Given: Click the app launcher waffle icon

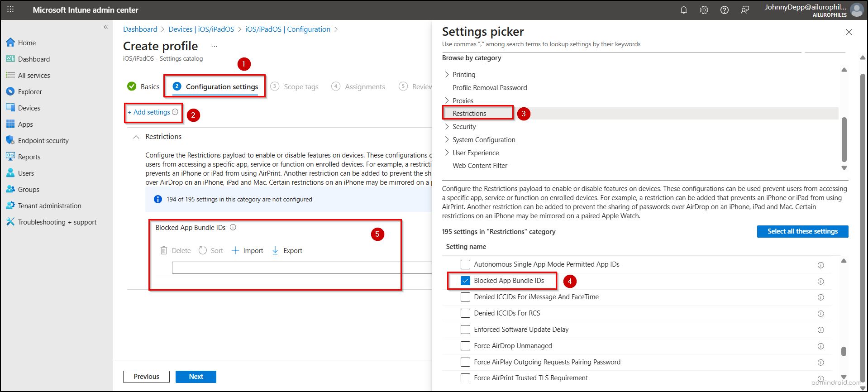Looking at the screenshot, I should 10,10.
